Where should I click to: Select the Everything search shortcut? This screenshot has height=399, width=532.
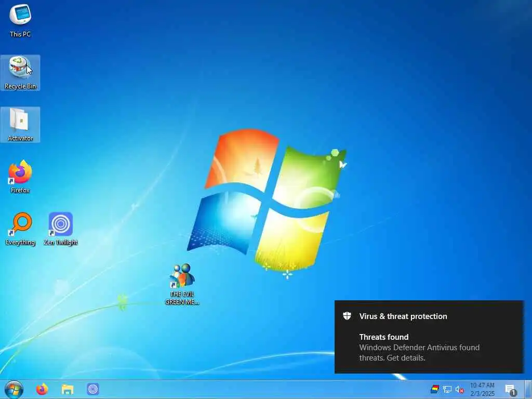pos(20,229)
